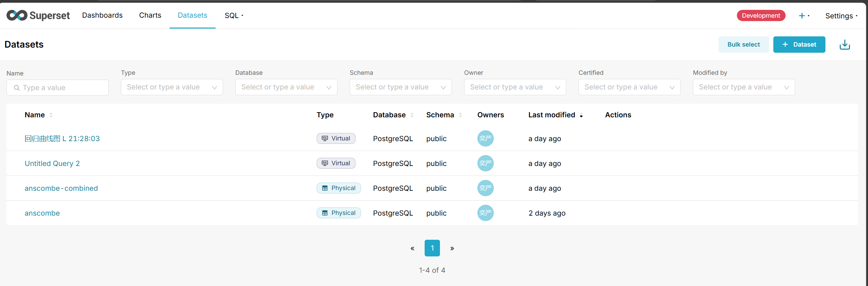Click the export download icon
Image resolution: width=868 pixels, height=286 pixels.
click(x=845, y=45)
